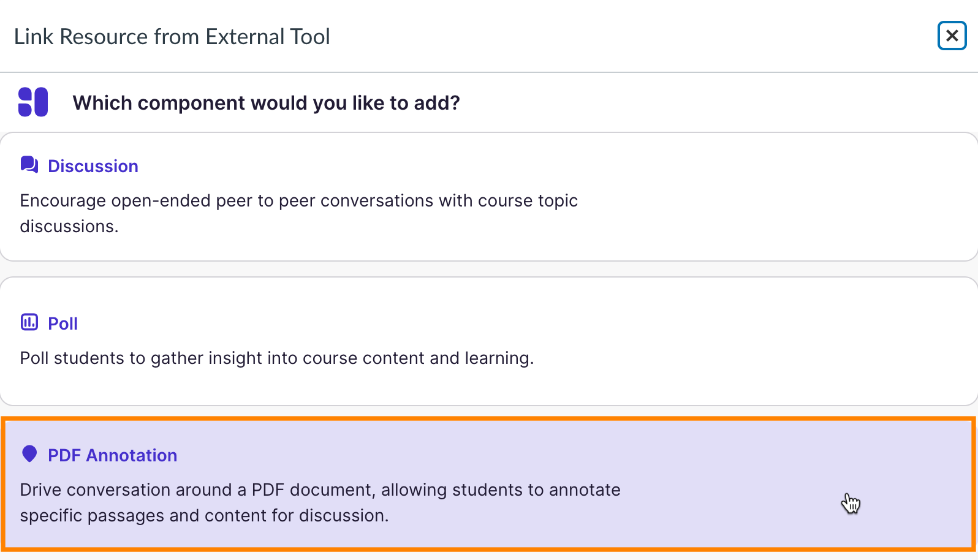Click the Discussion heading label

[x=93, y=165]
